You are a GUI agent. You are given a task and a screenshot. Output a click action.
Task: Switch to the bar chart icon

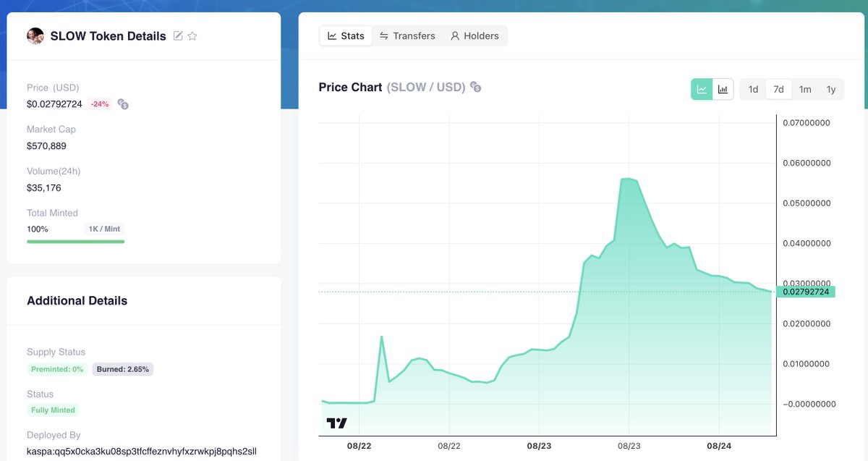(x=722, y=88)
